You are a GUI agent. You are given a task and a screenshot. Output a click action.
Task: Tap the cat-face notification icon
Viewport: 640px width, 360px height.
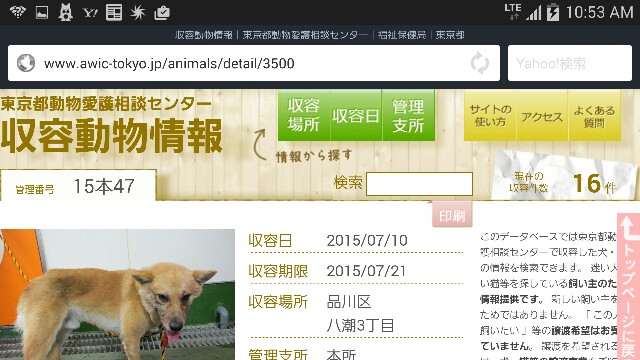tap(65, 12)
